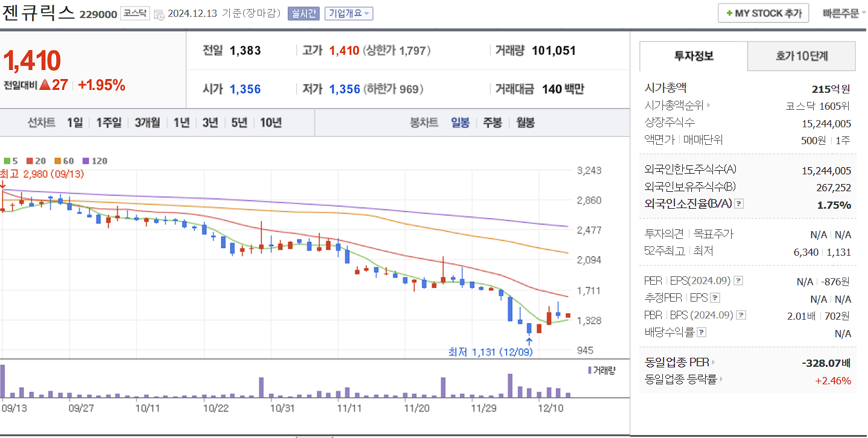Select the 주봉 chart tab

click(492, 122)
